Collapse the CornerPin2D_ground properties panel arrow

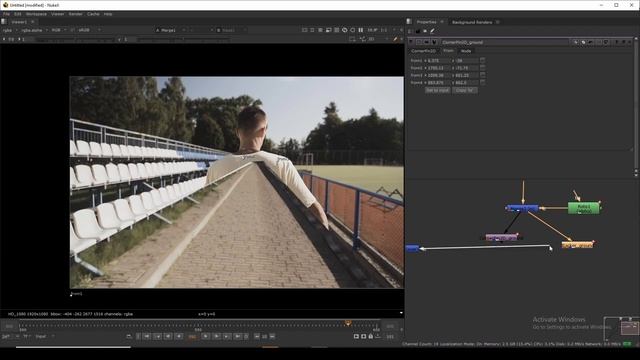411,42
